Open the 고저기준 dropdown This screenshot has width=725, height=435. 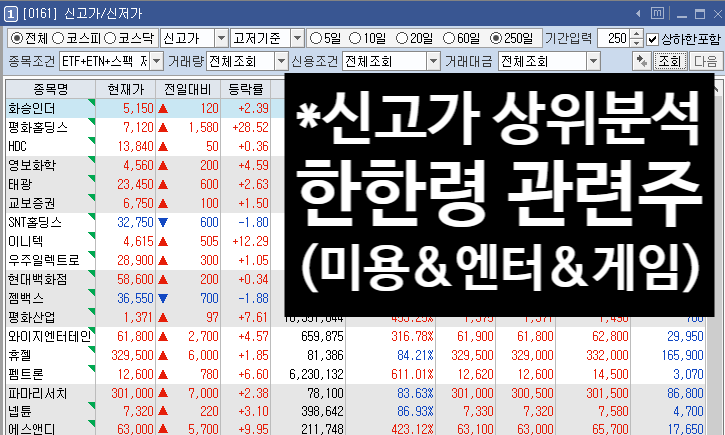[x=297, y=38]
